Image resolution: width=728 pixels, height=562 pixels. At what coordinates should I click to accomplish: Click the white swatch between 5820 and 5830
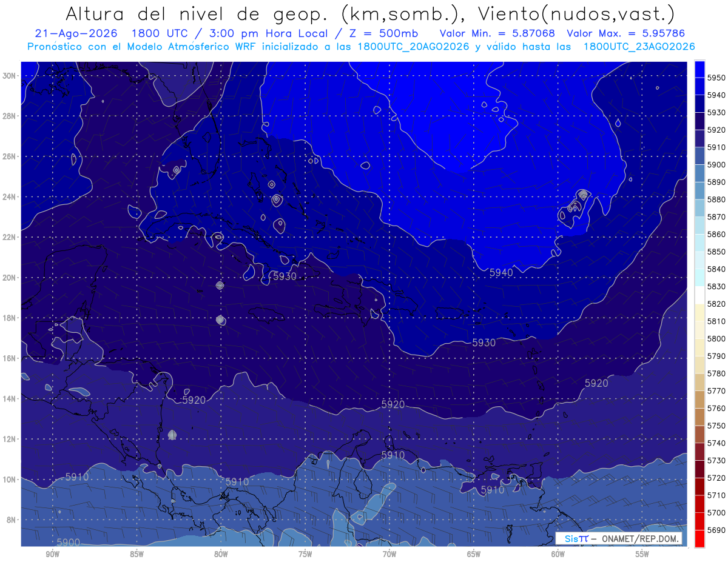tap(699, 295)
